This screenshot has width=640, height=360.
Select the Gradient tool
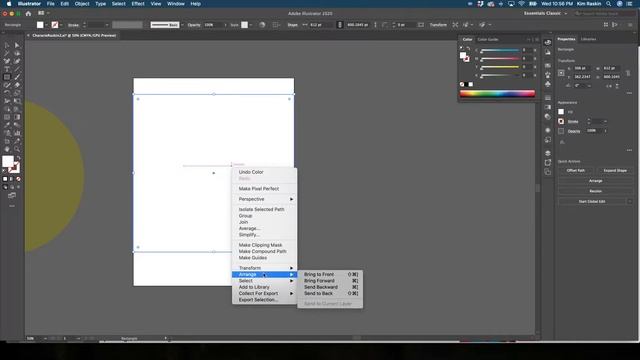pos(17,117)
